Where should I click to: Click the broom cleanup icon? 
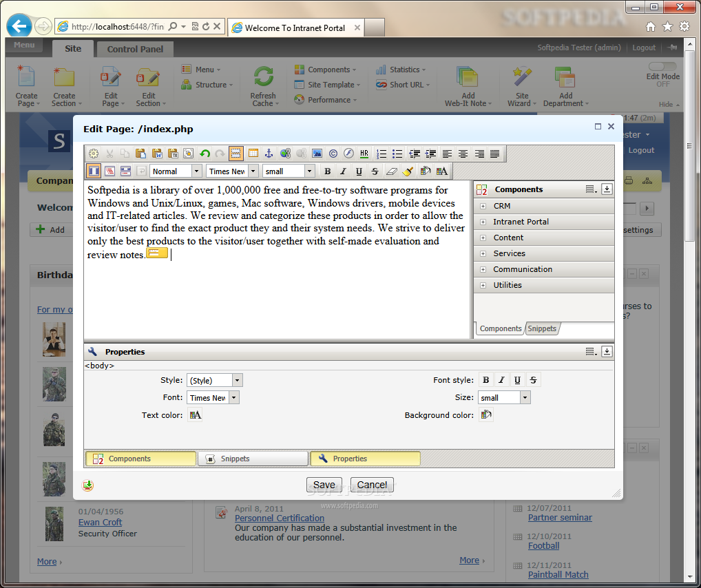tap(407, 171)
